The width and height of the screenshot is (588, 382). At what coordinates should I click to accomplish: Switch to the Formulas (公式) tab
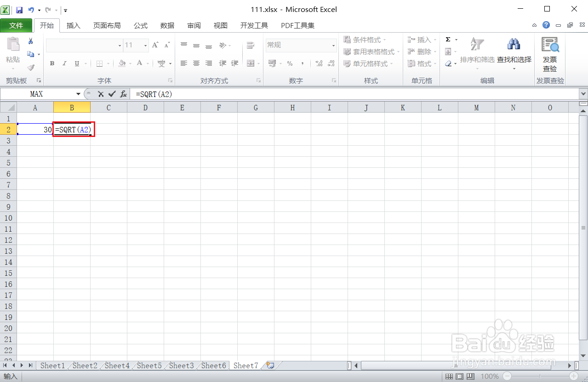[x=141, y=25]
